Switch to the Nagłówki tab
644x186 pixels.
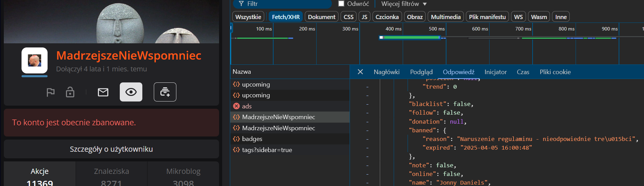point(386,72)
